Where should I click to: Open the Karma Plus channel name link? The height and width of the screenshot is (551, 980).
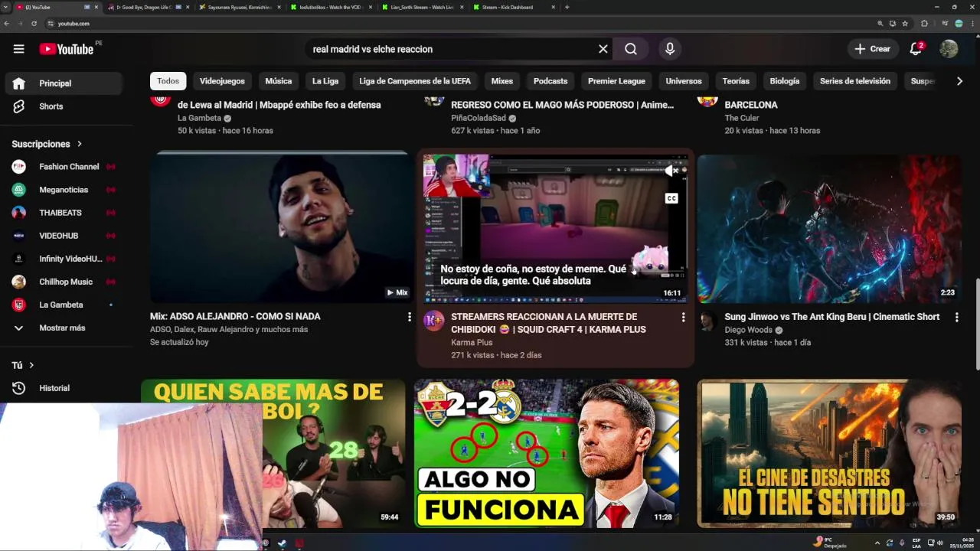(472, 343)
